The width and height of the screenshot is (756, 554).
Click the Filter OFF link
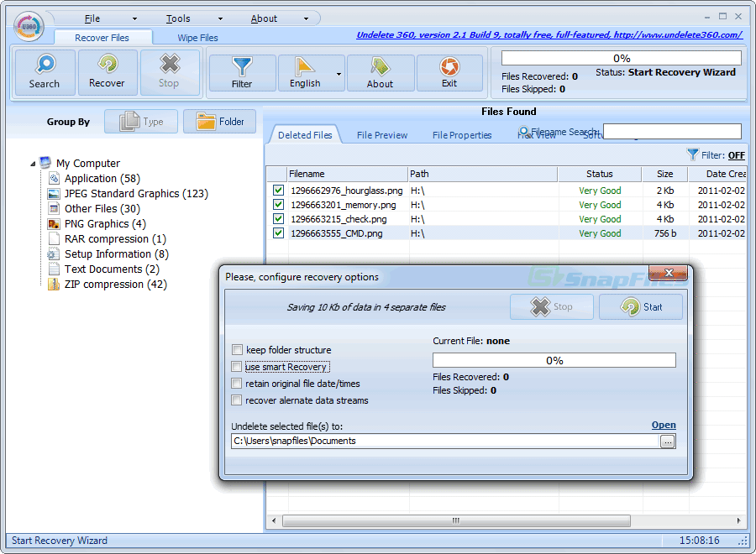click(736, 155)
